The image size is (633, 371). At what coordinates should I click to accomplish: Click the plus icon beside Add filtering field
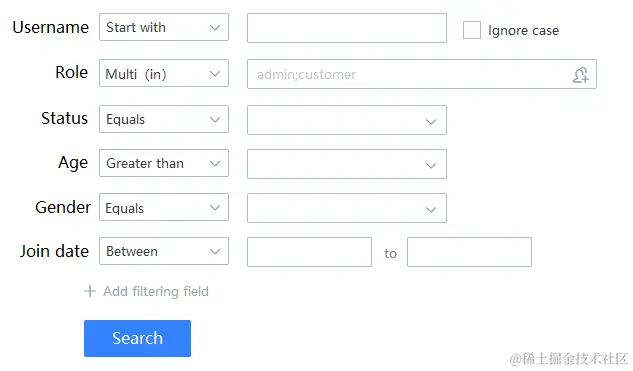point(90,291)
